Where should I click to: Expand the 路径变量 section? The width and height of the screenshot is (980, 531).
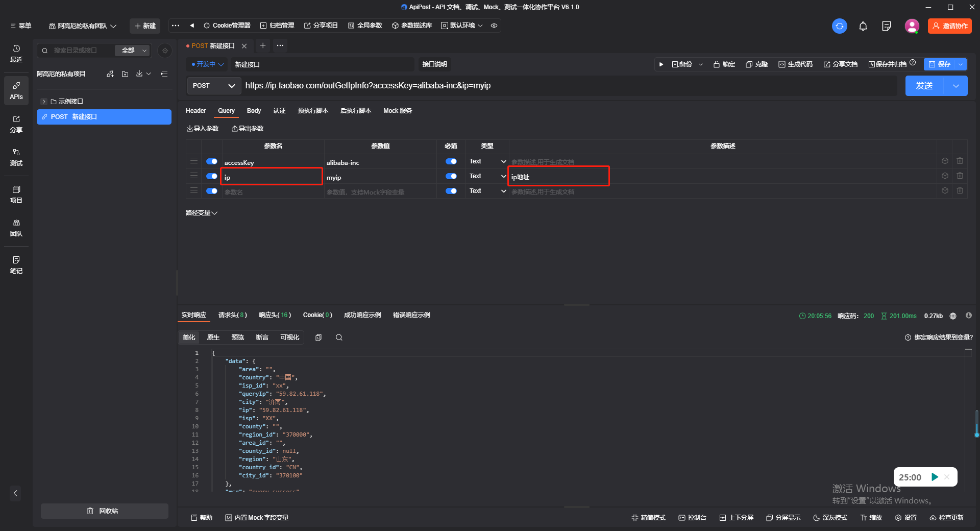click(x=202, y=213)
